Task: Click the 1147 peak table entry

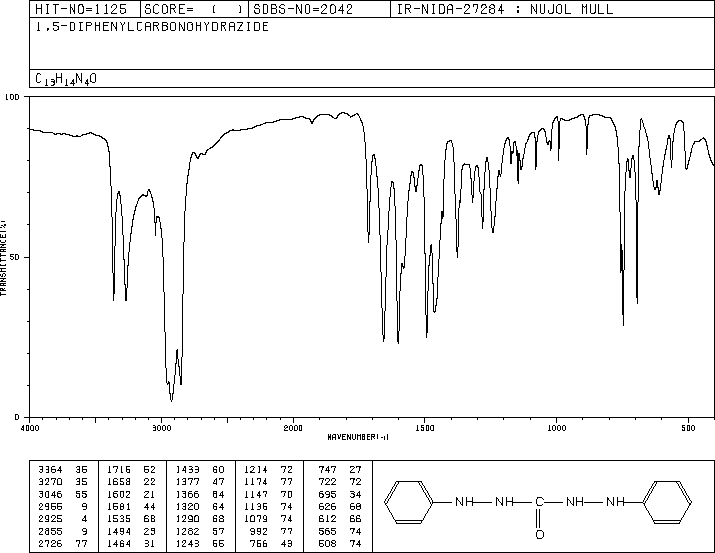Action: click(268, 494)
